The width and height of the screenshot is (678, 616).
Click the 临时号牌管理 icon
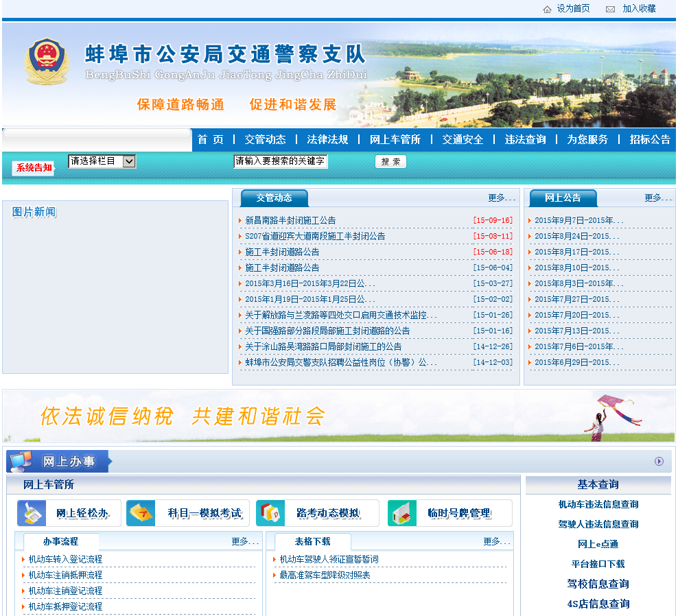(402, 513)
